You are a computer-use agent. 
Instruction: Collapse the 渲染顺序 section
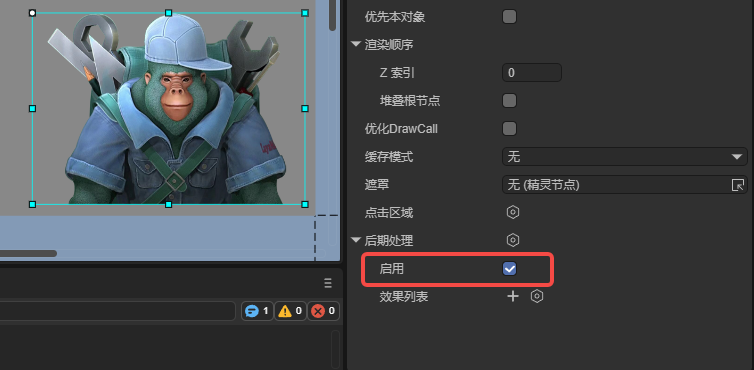coord(356,44)
